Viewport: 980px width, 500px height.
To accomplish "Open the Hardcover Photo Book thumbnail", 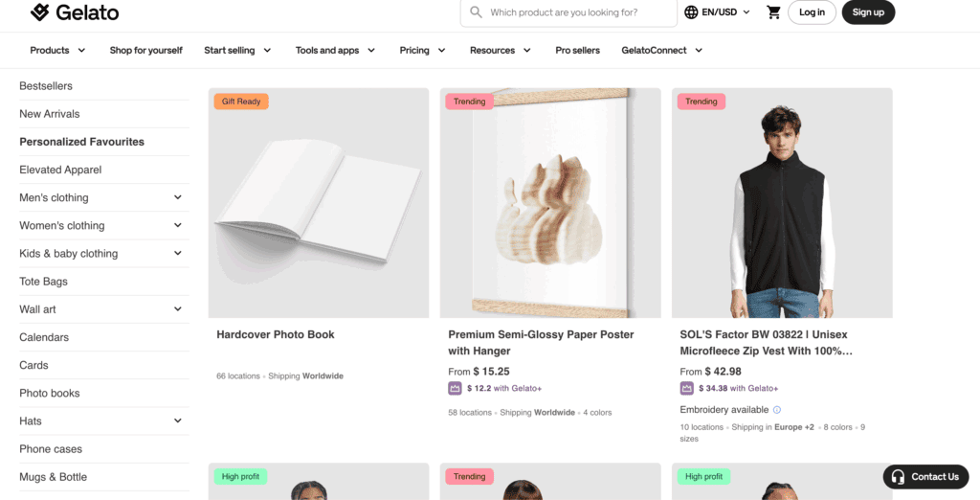I will click(x=319, y=203).
